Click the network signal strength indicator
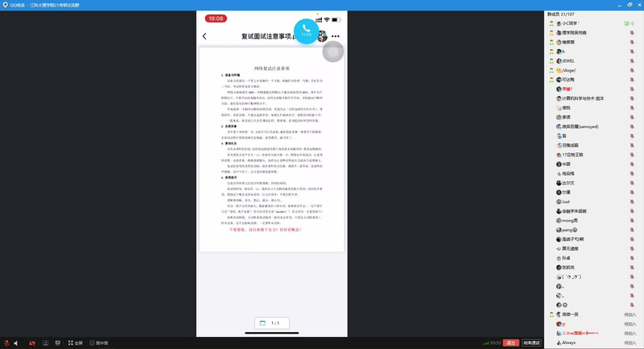This screenshot has width=644, height=349. click(485, 343)
